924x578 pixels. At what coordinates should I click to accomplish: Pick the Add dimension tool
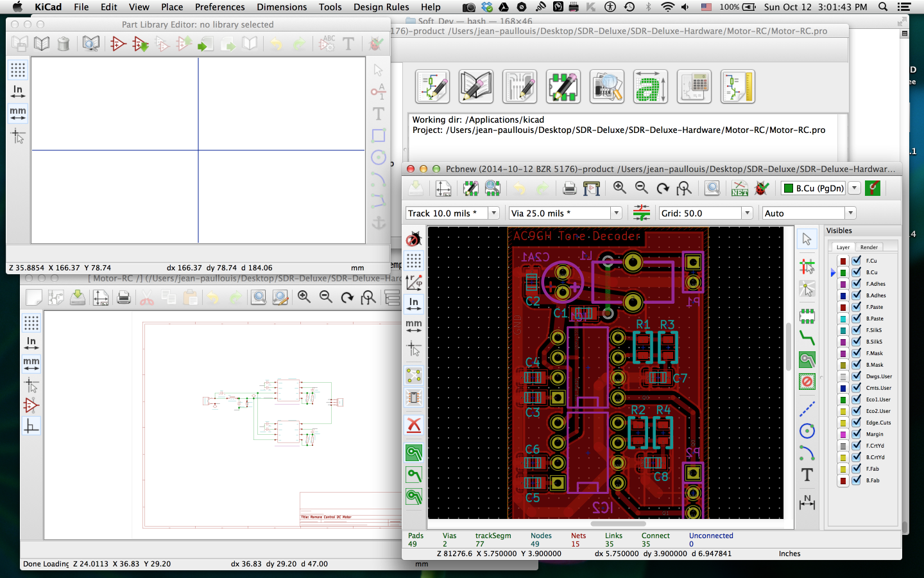pos(807,503)
